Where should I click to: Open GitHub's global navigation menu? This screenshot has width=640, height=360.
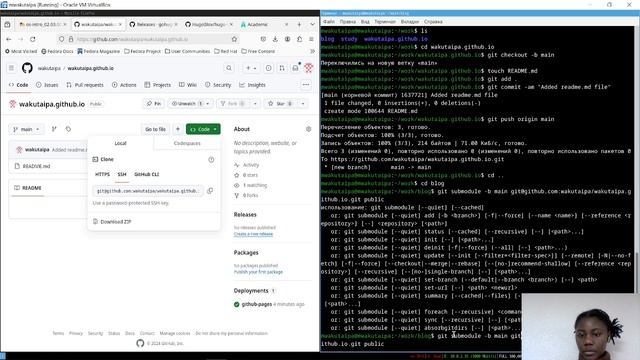[11, 68]
